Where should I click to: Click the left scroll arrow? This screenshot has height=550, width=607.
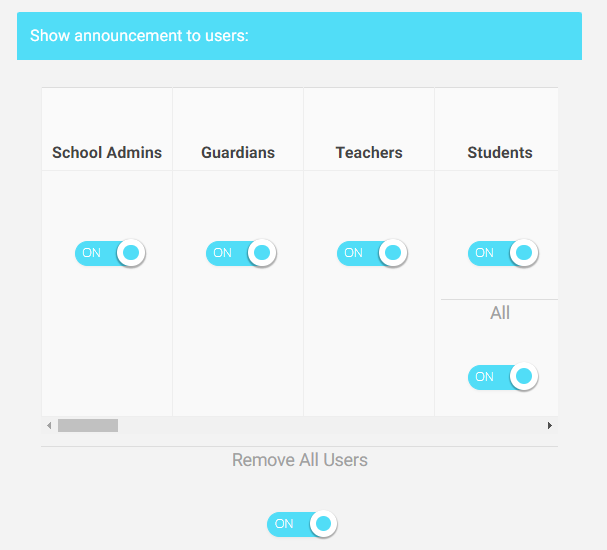[x=49, y=426]
